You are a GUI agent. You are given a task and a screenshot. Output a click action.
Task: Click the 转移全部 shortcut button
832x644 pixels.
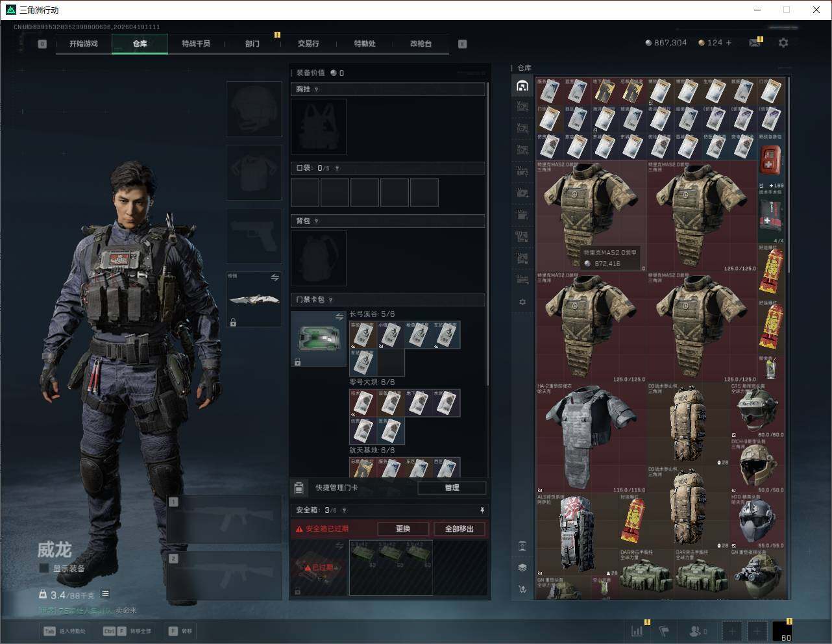click(127, 631)
